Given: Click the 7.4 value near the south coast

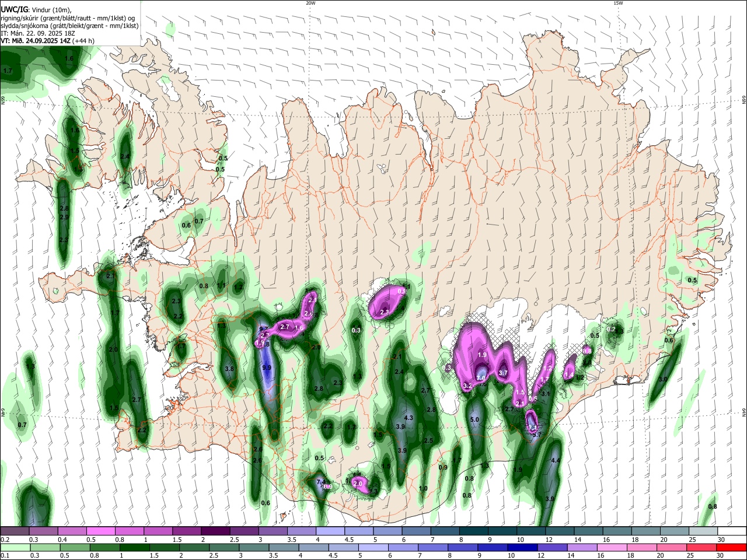Looking at the screenshot, I should tap(320, 482).
